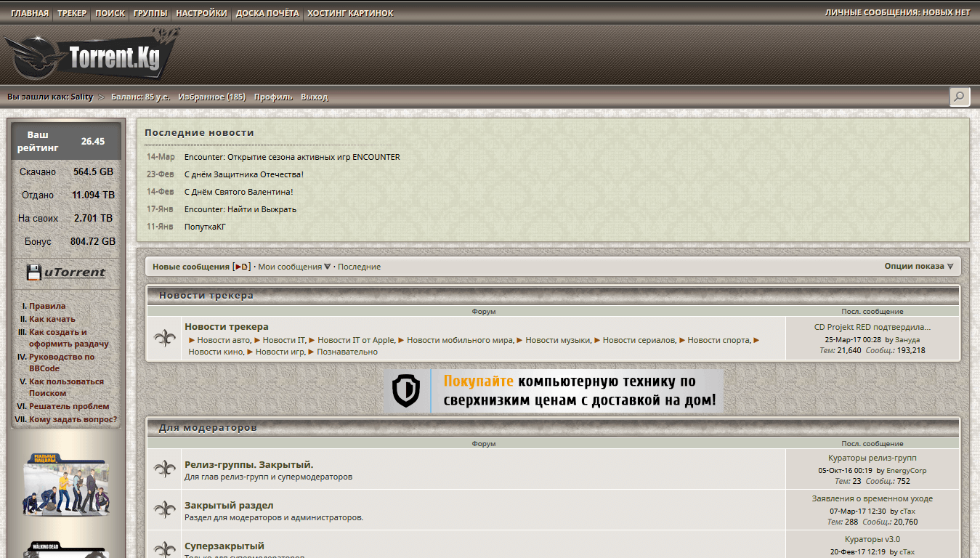Click the Ваш рейтинг value 26.45
The width and height of the screenshot is (980, 558).
93,142
